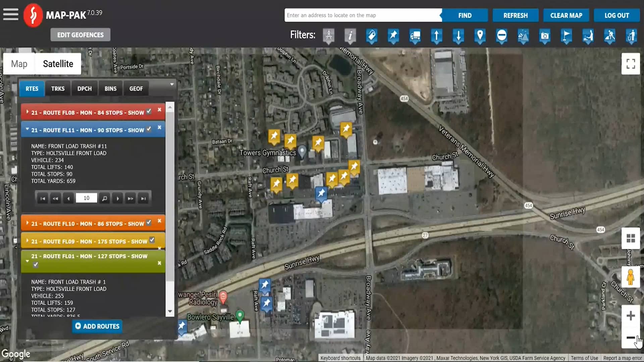Image resolution: width=644 pixels, height=362 pixels.
Task: Open the hamburger menu beside the MAP-PAK logo
Action: (10, 15)
